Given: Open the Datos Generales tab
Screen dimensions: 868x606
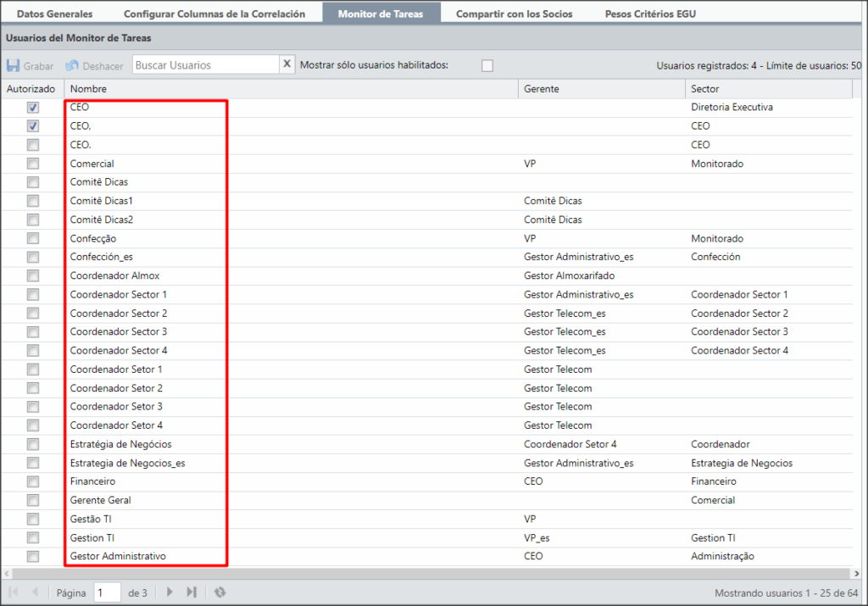Looking at the screenshot, I should tap(55, 14).
